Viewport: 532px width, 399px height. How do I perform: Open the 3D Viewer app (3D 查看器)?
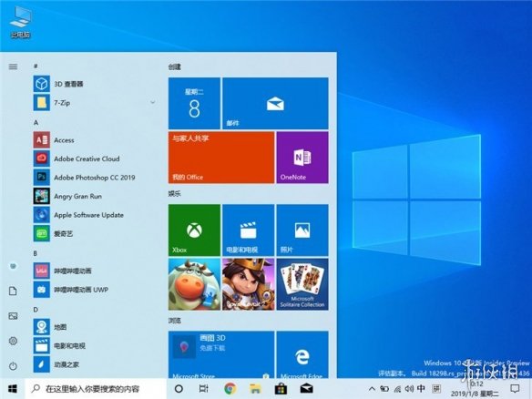point(92,84)
